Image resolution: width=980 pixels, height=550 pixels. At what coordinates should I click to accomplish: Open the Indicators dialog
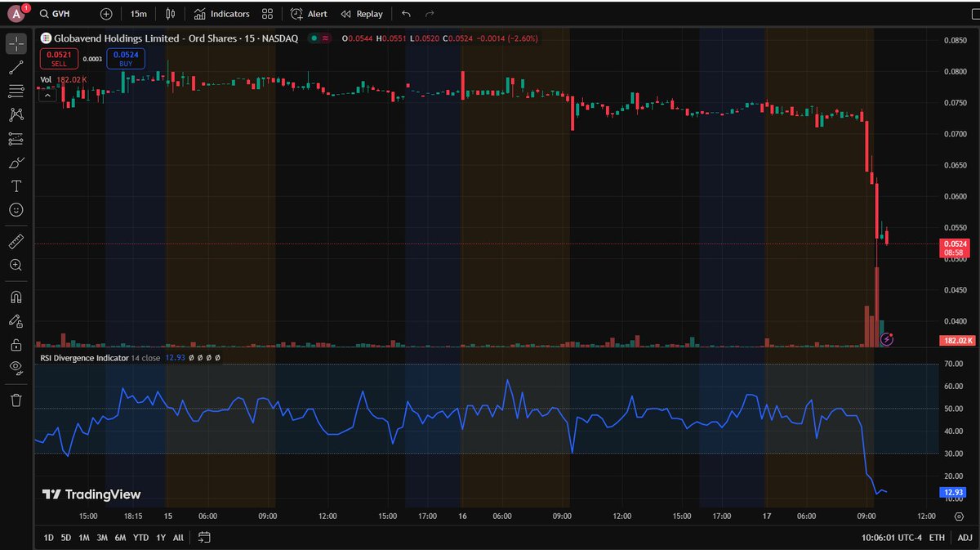coord(221,14)
